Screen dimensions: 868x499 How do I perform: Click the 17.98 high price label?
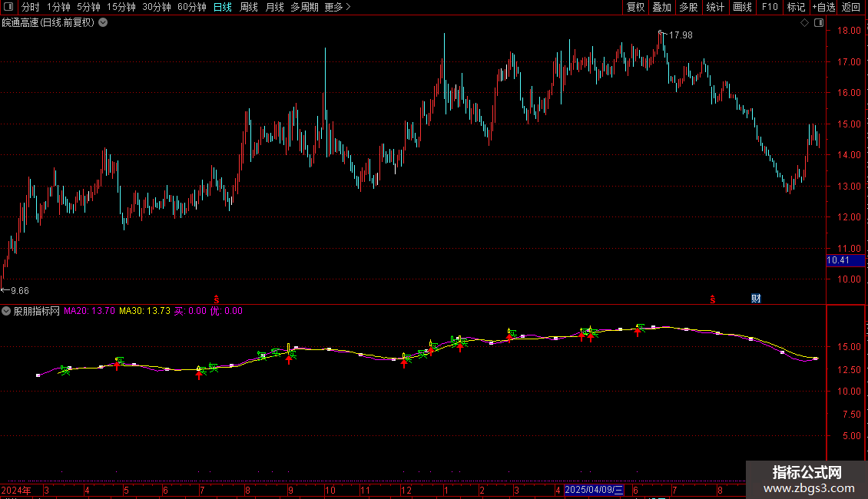pos(681,35)
